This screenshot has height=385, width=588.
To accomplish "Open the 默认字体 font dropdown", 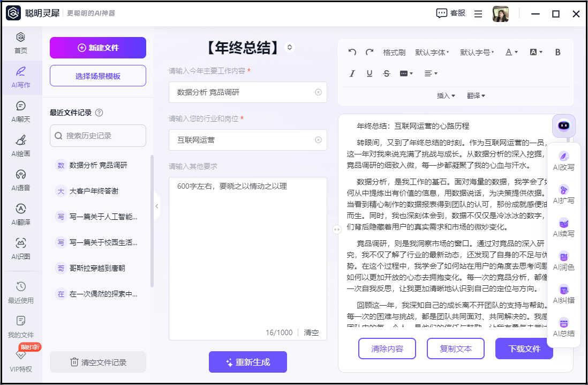I will tap(432, 53).
